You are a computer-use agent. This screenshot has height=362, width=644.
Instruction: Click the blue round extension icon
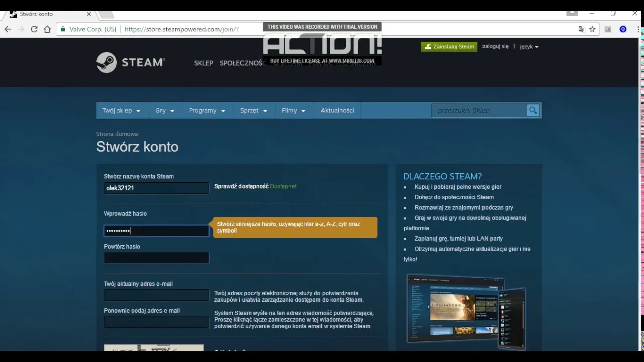pyautogui.click(x=623, y=29)
